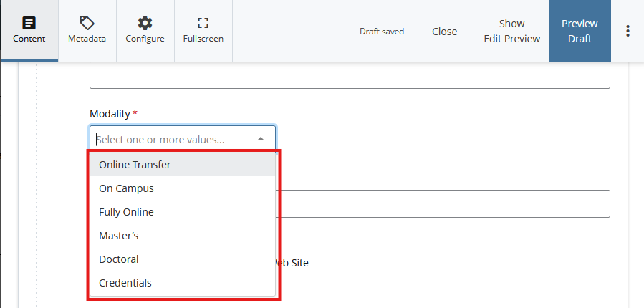Open the Content tab

click(29, 31)
